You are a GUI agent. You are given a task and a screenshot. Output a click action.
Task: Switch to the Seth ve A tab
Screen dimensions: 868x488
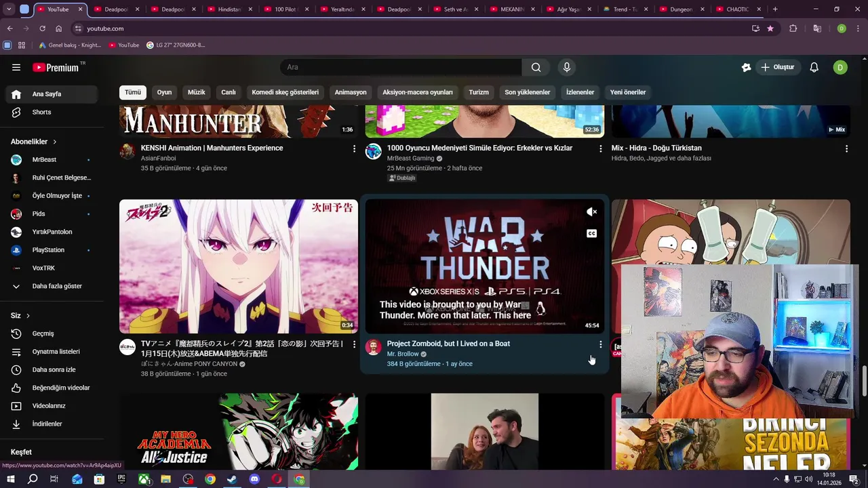(x=455, y=9)
